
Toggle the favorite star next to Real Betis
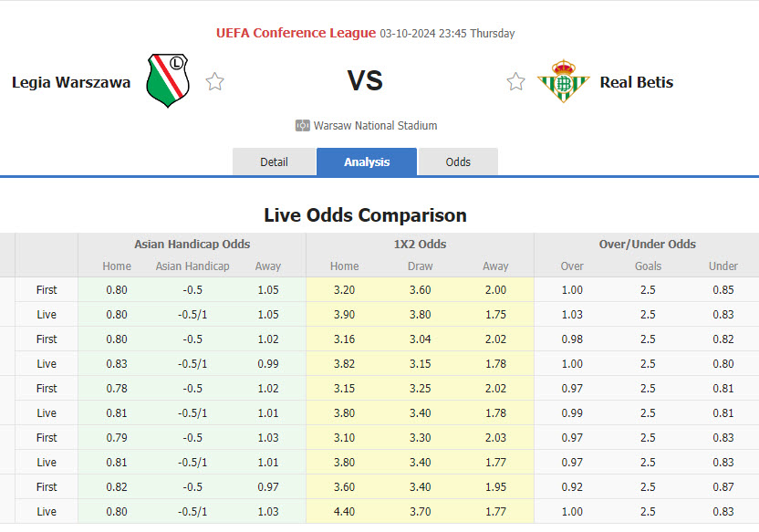click(515, 81)
